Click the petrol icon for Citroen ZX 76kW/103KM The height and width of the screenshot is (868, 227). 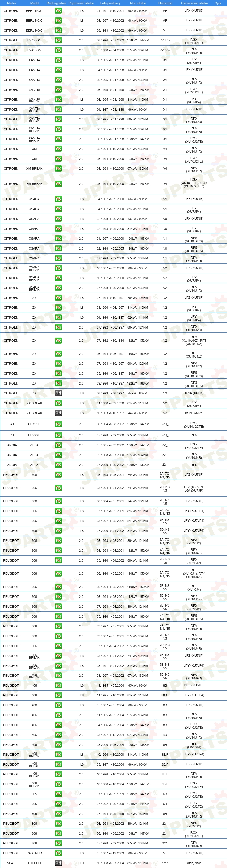pos(58,298)
